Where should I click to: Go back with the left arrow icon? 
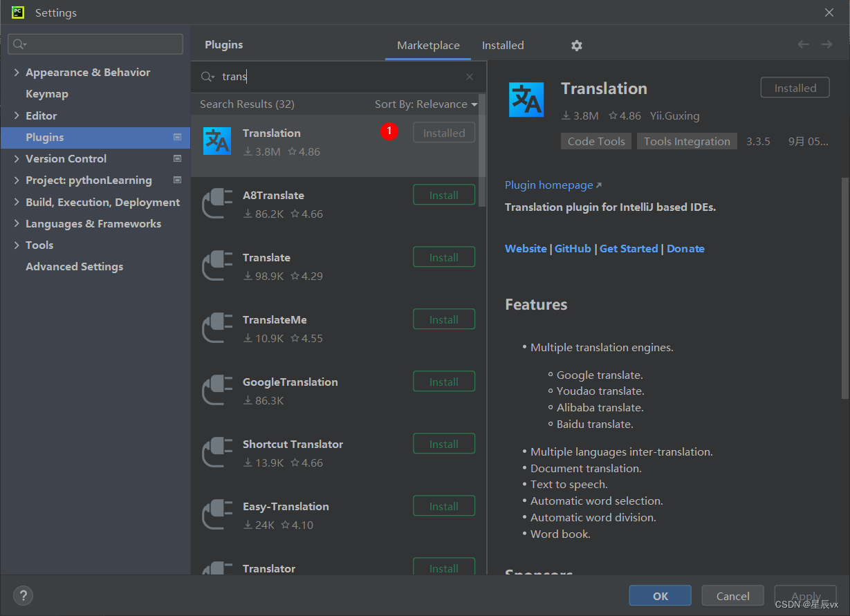[803, 44]
